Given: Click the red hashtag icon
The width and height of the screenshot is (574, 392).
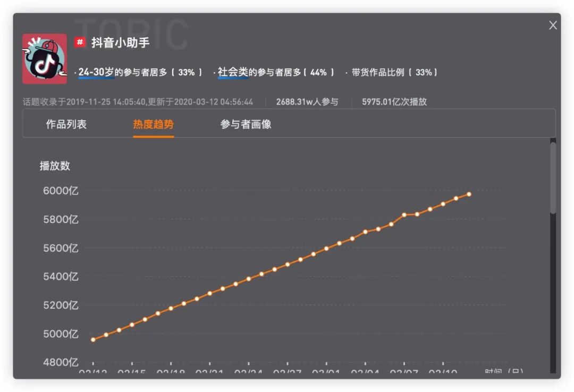Looking at the screenshot, I should [x=79, y=42].
